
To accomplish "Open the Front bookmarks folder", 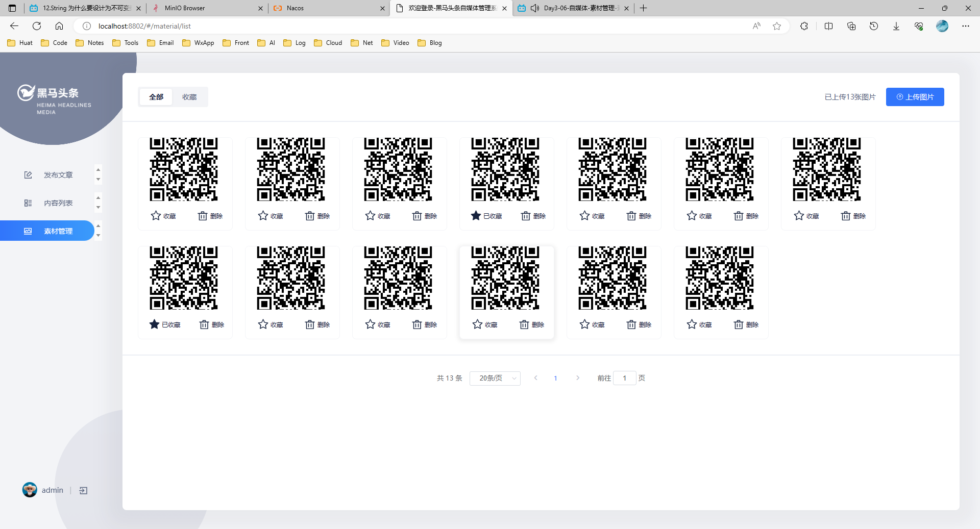I will tap(236, 43).
